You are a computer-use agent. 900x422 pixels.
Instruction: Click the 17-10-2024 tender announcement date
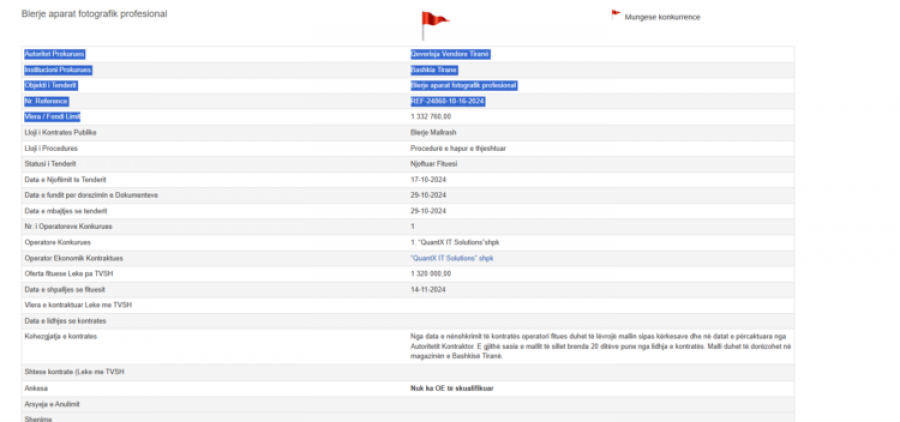point(428,180)
